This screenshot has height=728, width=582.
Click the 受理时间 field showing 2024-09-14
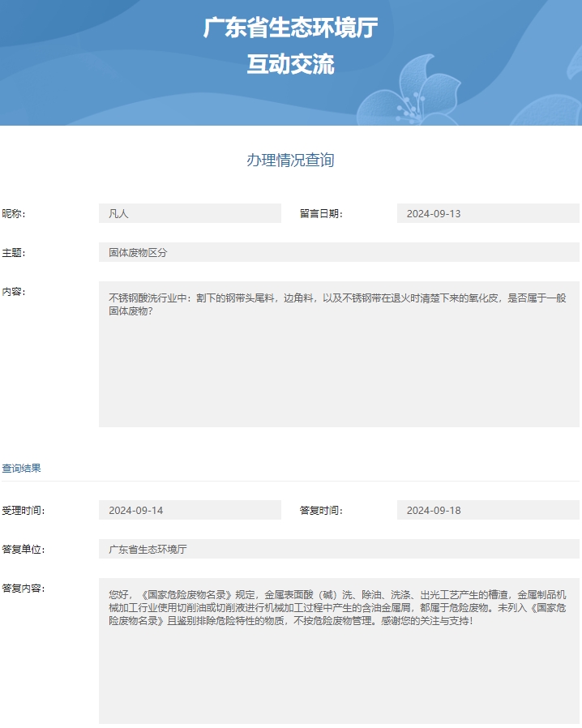190,511
